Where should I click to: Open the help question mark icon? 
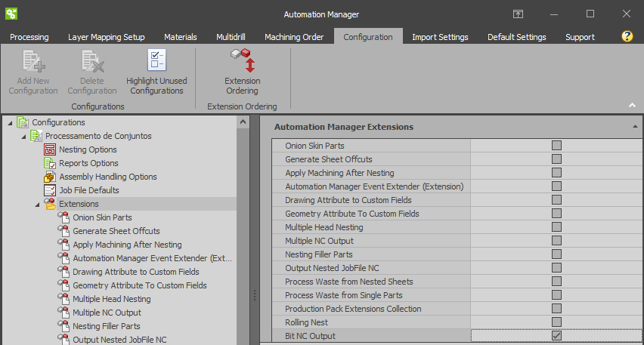click(x=627, y=36)
